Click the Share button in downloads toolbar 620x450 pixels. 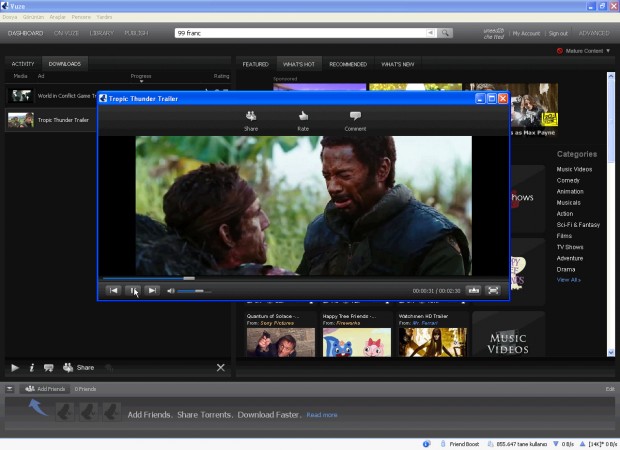click(x=78, y=368)
